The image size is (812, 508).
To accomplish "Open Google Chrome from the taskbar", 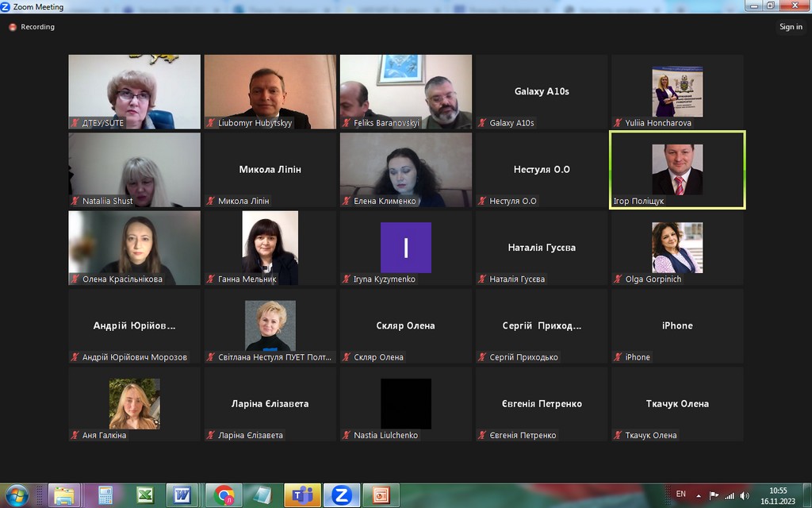I will pyautogui.click(x=224, y=495).
